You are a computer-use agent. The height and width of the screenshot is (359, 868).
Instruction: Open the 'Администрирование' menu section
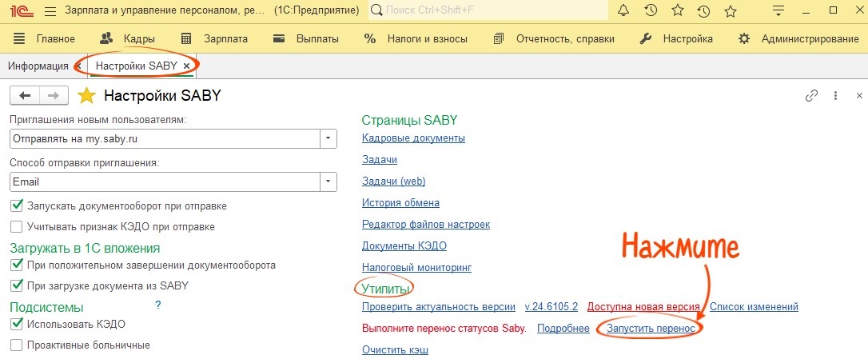[799, 38]
